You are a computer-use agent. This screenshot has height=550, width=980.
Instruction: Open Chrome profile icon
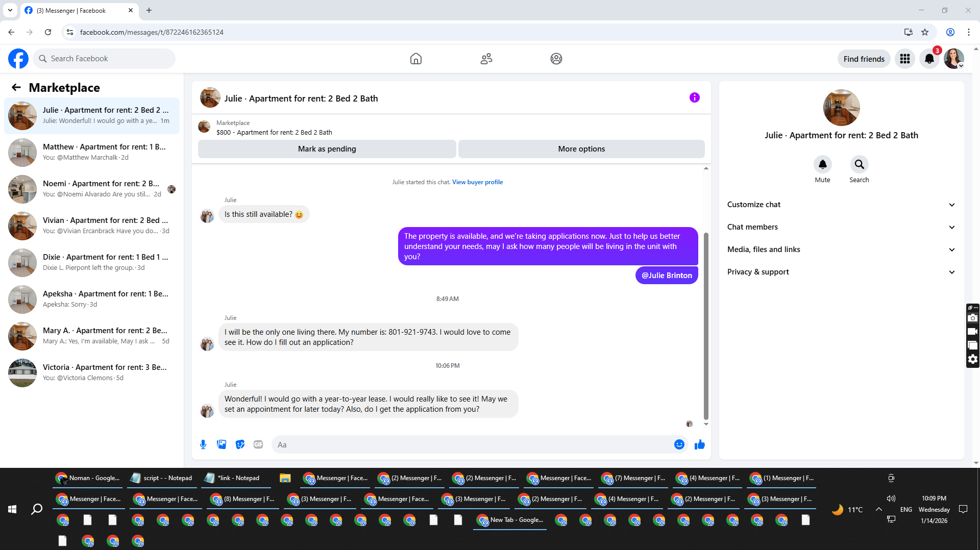[x=950, y=32]
